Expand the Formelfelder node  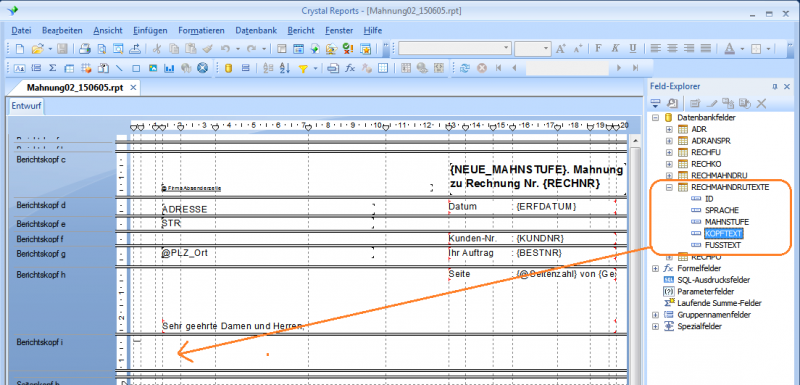click(x=656, y=268)
